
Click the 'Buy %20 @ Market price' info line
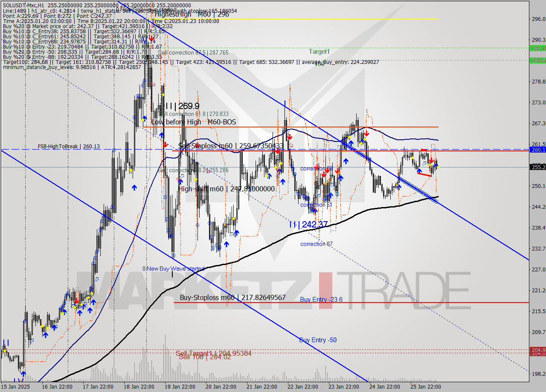(x=87, y=26)
